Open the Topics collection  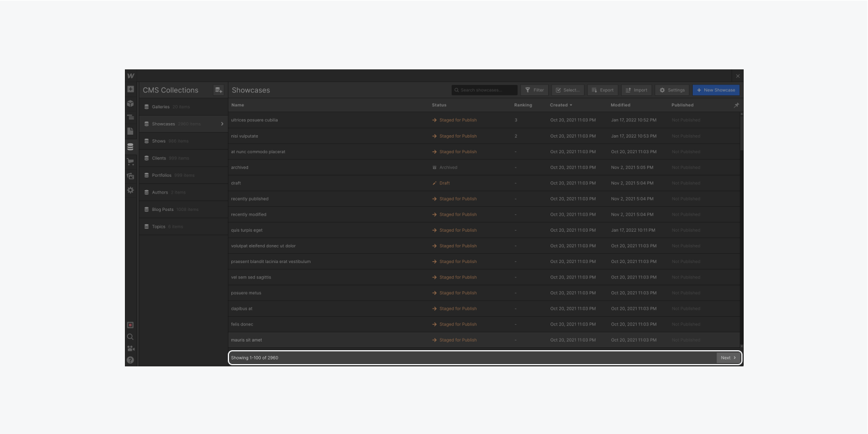(183, 227)
